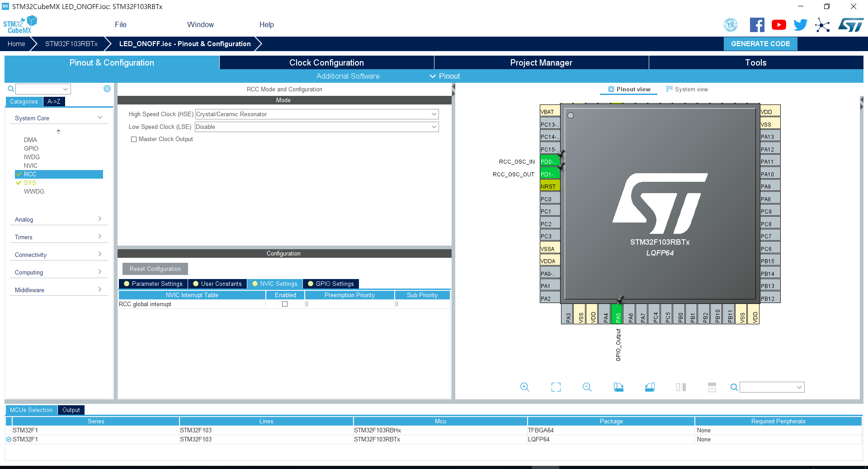Open the Pinout dropdown menu

click(445, 76)
